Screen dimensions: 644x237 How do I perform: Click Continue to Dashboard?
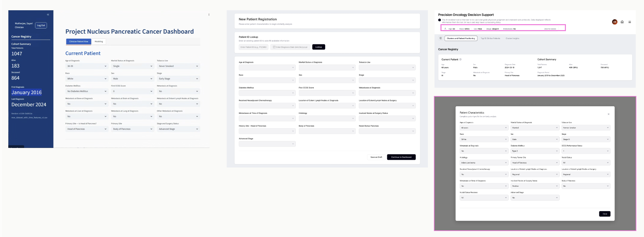[401, 157]
